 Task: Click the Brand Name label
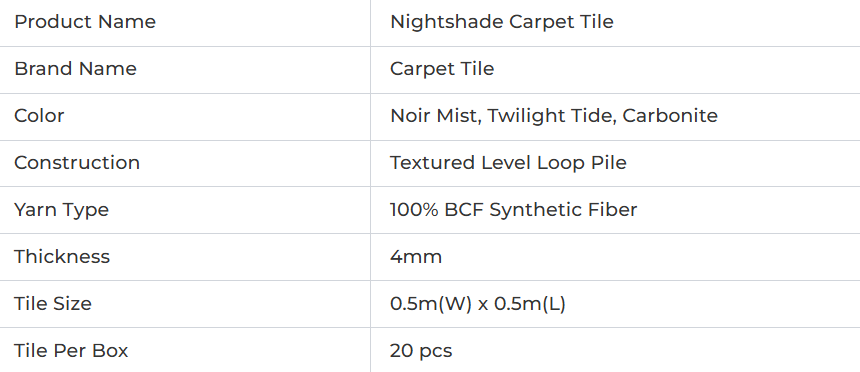pyautogui.click(x=75, y=69)
